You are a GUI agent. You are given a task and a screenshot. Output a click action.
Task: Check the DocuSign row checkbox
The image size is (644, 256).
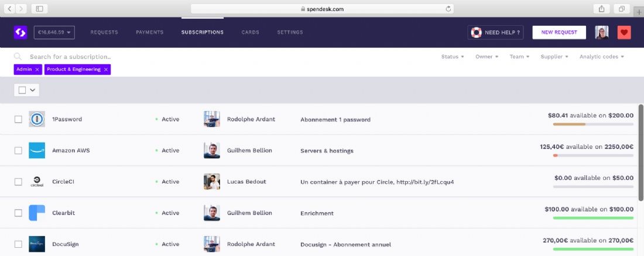(x=18, y=244)
